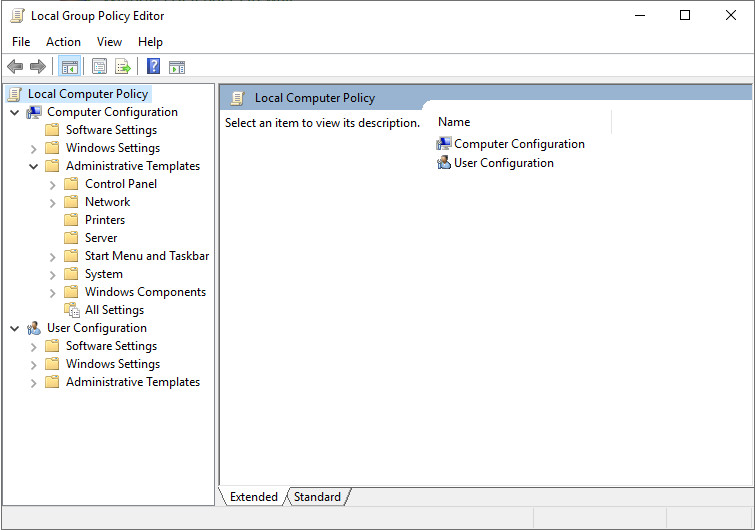Screen dimensions: 755x530
Task: Select Computer Configuration in the right pane
Action: [x=519, y=144]
